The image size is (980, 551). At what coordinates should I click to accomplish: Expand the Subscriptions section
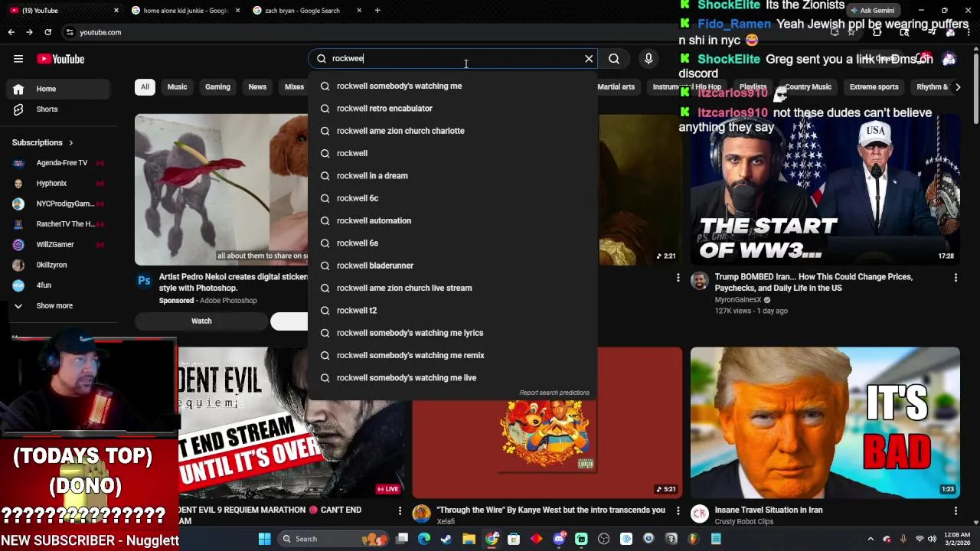tap(43, 142)
